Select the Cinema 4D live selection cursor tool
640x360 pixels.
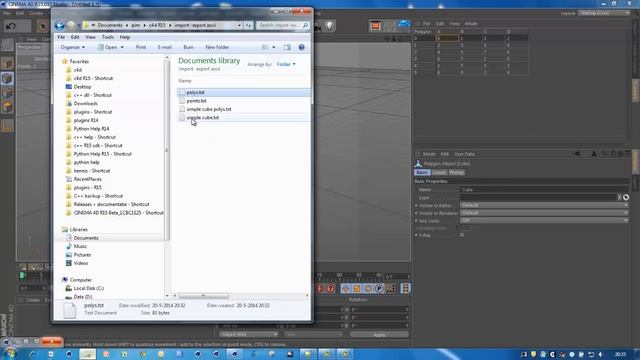(x=42, y=27)
